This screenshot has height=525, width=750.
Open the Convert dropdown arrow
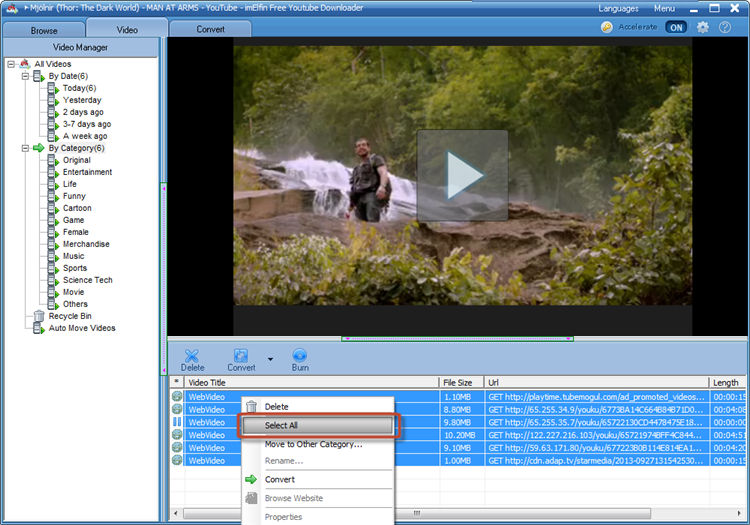[270, 359]
